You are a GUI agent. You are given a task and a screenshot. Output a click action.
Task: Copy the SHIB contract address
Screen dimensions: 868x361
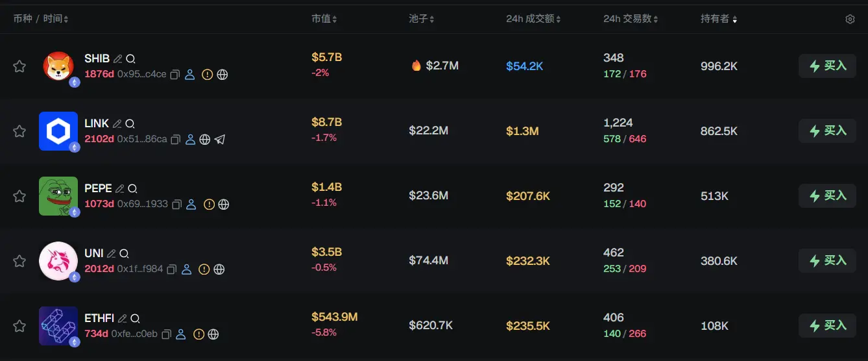[175, 75]
